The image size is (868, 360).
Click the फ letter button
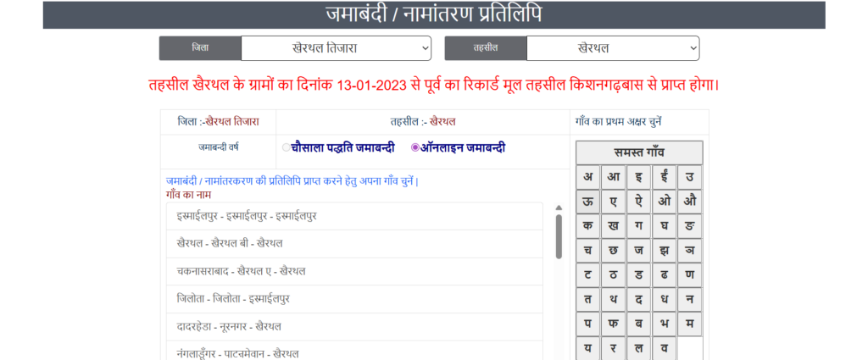coord(614,324)
